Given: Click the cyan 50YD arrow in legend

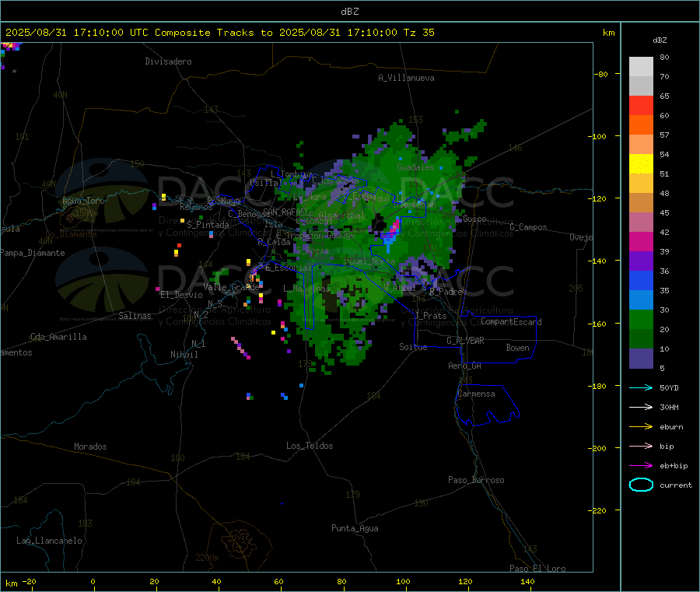Looking at the screenshot, I should (641, 387).
